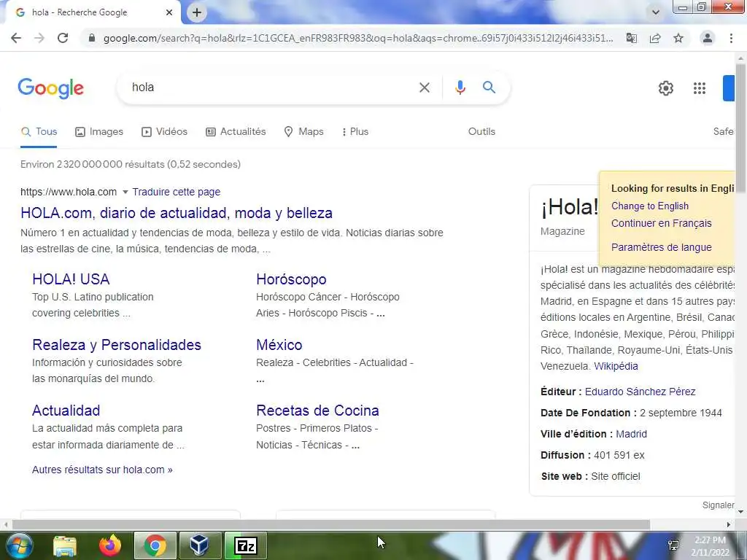Open the Site officiel link
The image size is (747, 560).
tap(616, 476)
